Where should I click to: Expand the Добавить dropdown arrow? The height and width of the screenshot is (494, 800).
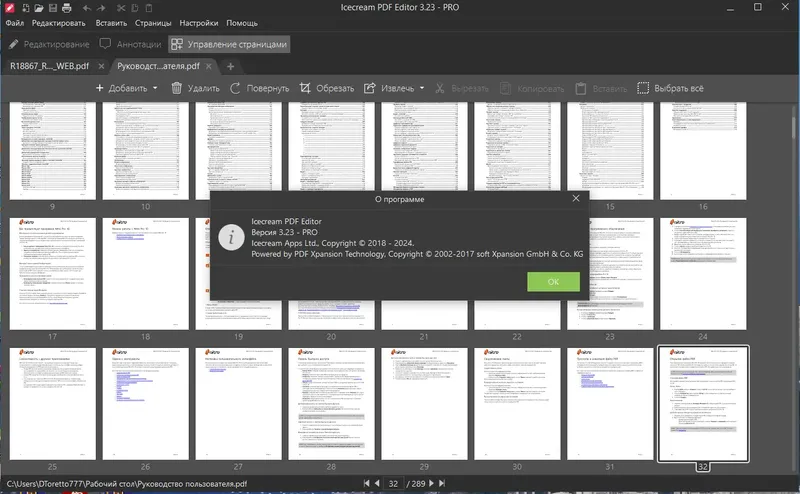(155, 88)
